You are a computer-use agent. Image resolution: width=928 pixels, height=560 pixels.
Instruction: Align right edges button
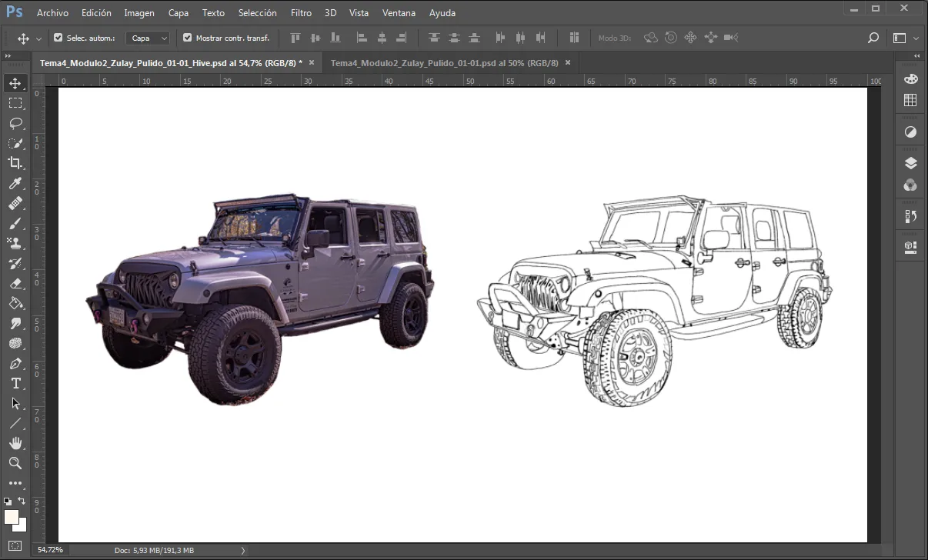tap(401, 38)
